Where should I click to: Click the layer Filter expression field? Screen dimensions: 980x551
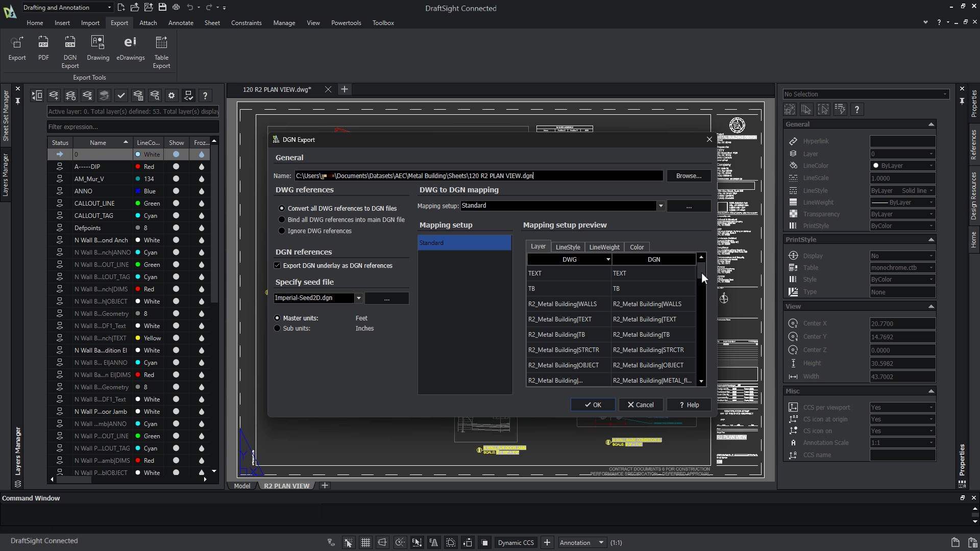(133, 127)
